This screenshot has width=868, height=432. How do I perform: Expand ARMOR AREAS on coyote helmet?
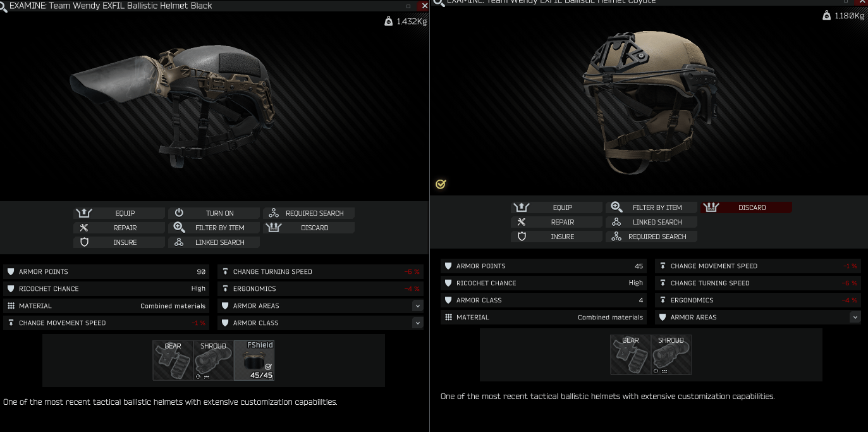(855, 317)
